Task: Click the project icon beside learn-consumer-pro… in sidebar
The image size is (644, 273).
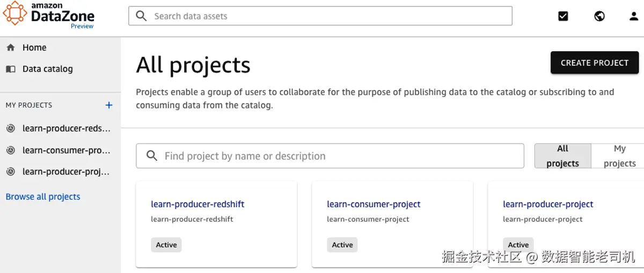Action: point(10,150)
